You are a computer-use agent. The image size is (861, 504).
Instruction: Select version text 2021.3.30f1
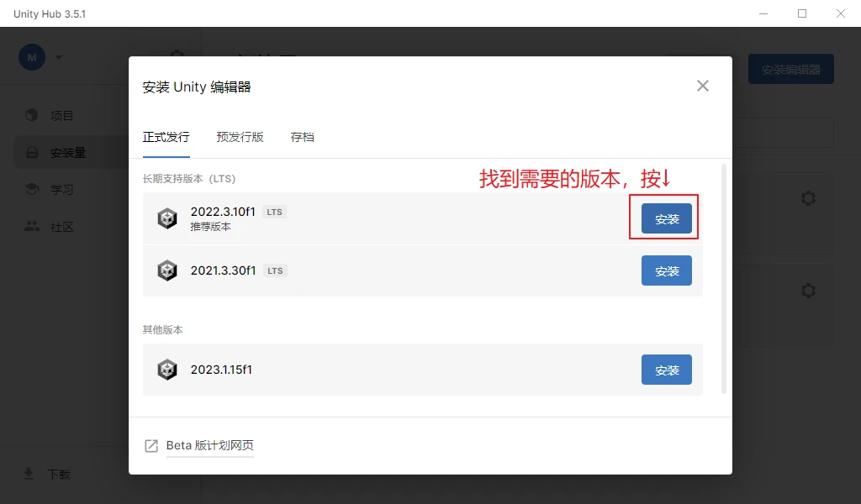pos(223,270)
